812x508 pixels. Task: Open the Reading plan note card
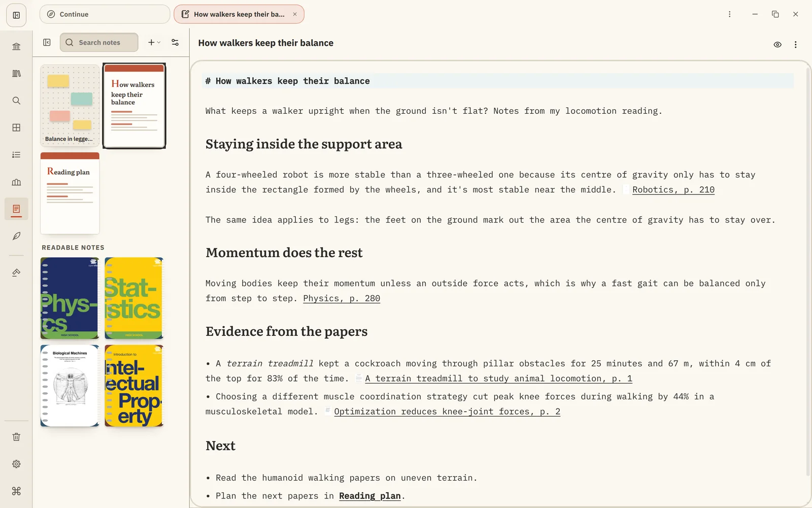pyautogui.click(x=70, y=193)
